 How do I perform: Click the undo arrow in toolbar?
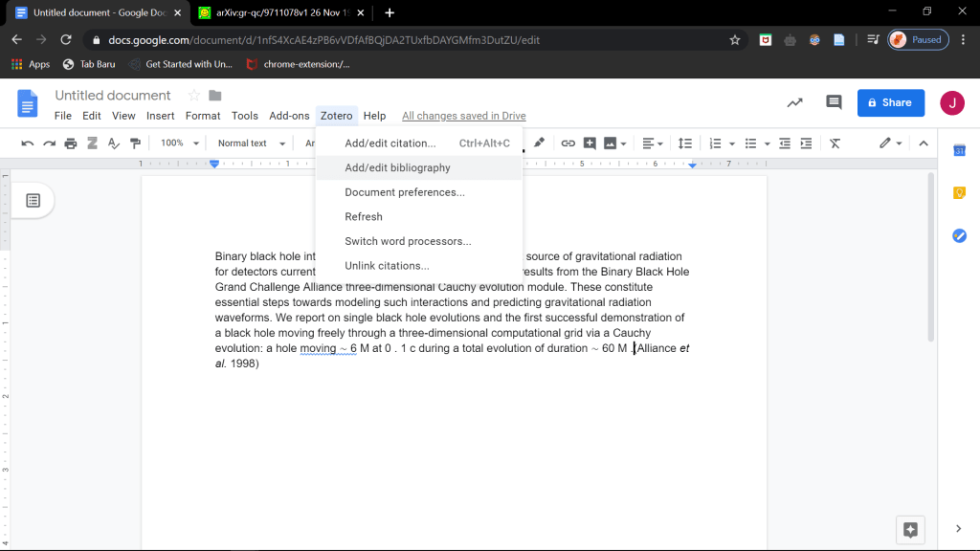click(x=27, y=143)
